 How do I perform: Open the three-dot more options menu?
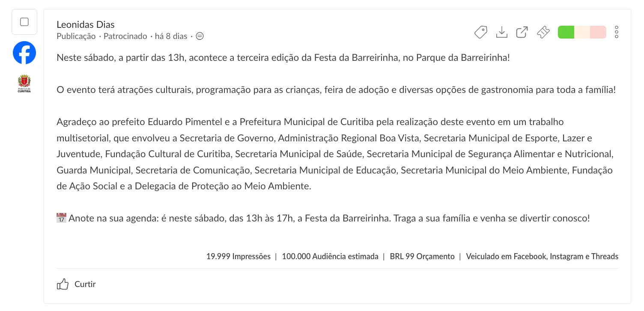(x=617, y=32)
